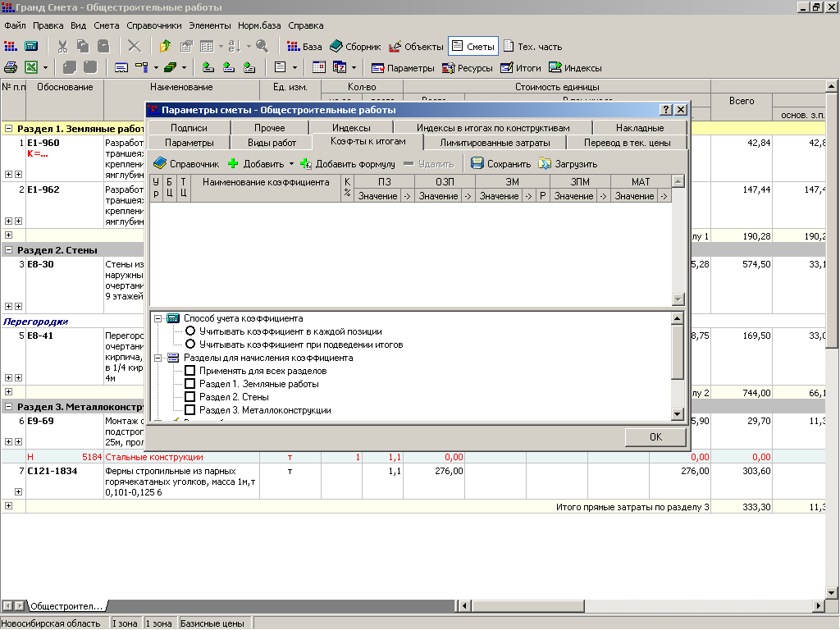
Task: Expand row C121-1834 with plus icon
Action: point(18,492)
